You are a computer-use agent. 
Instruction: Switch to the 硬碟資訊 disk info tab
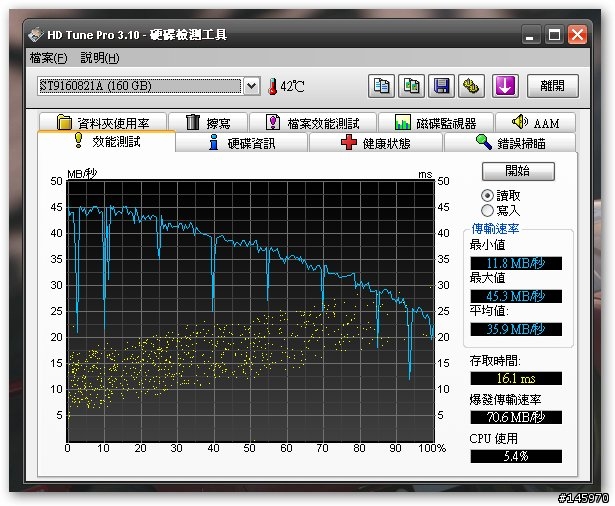242,143
